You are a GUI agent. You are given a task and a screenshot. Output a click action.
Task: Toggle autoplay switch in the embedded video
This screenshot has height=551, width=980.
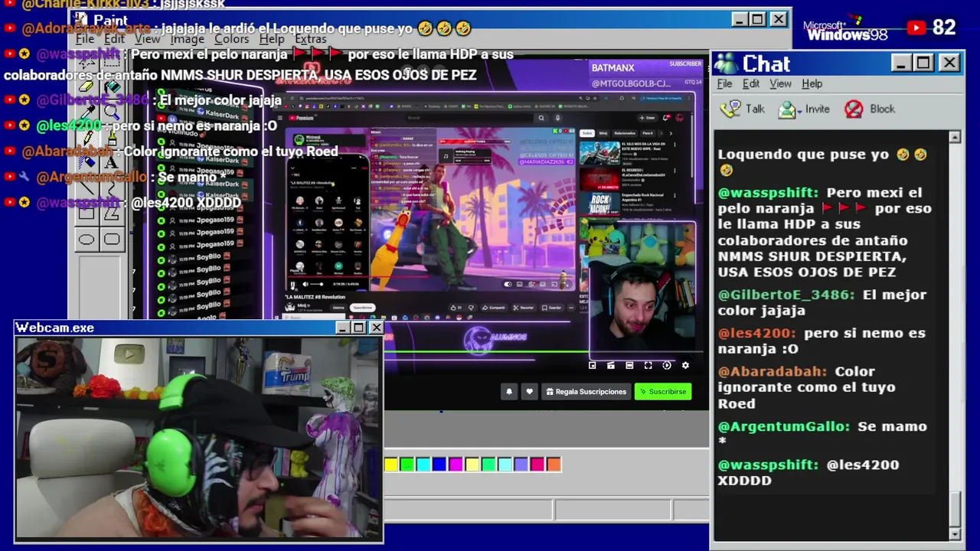(508, 284)
